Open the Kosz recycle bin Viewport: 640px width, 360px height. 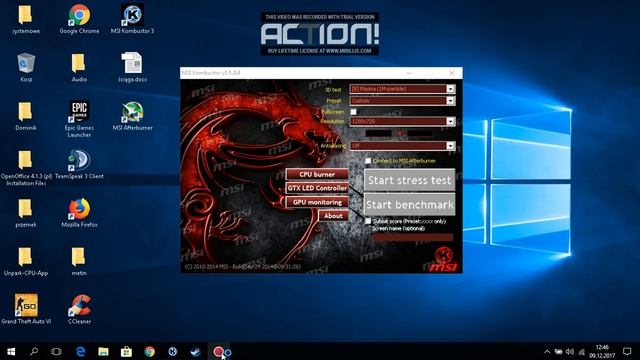pos(26,67)
